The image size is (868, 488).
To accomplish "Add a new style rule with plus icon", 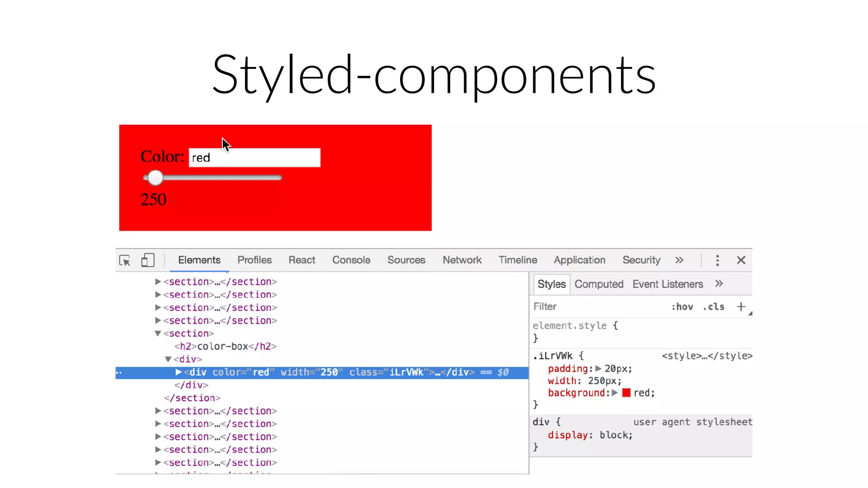I will tap(741, 307).
